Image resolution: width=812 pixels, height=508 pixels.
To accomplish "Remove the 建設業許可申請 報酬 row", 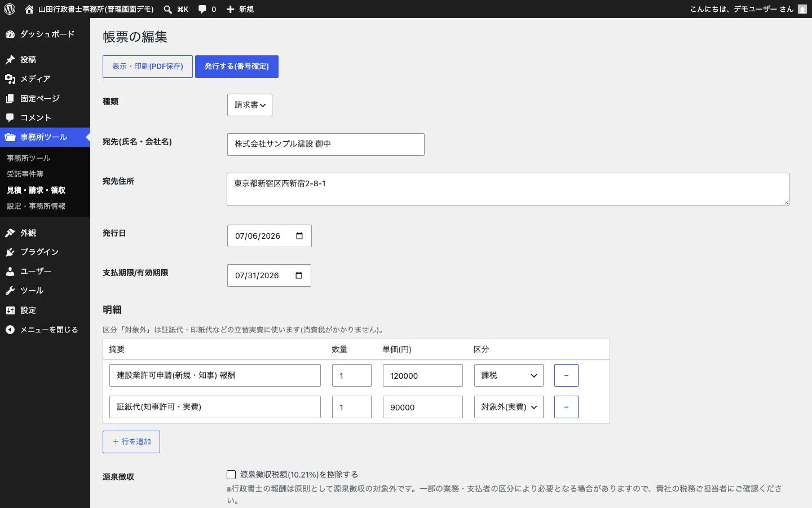I will 566,375.
